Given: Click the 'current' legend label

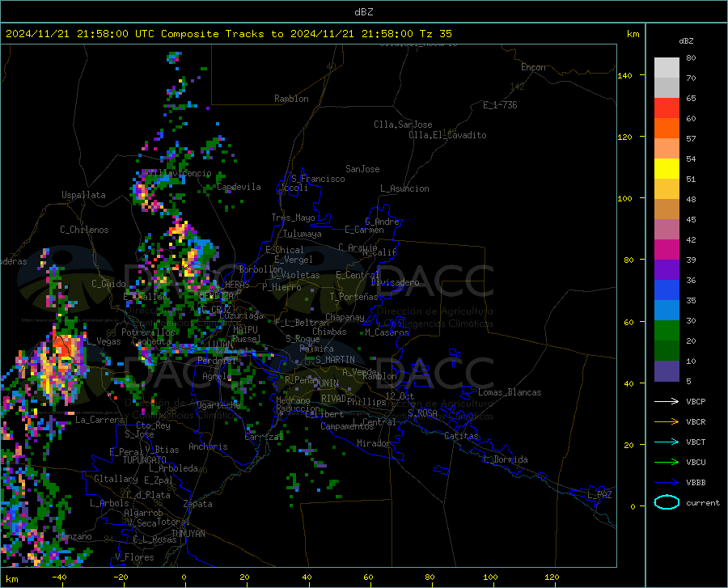Looking at the screenshot, I should (702, 502).
